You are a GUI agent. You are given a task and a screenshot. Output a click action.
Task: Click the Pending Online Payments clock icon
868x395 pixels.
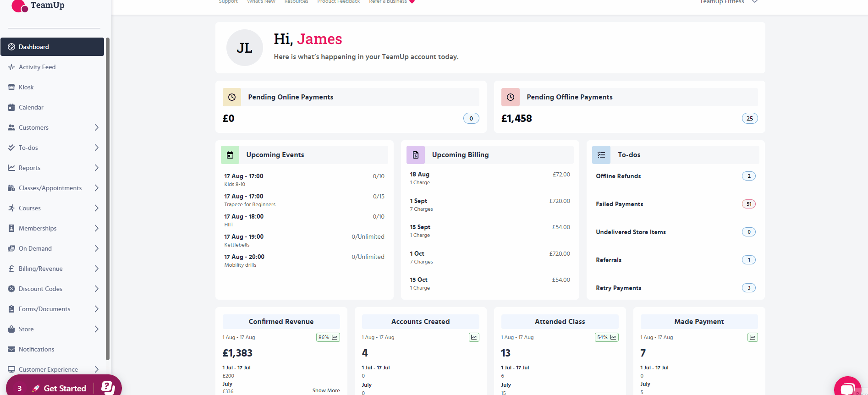point(232,97)
